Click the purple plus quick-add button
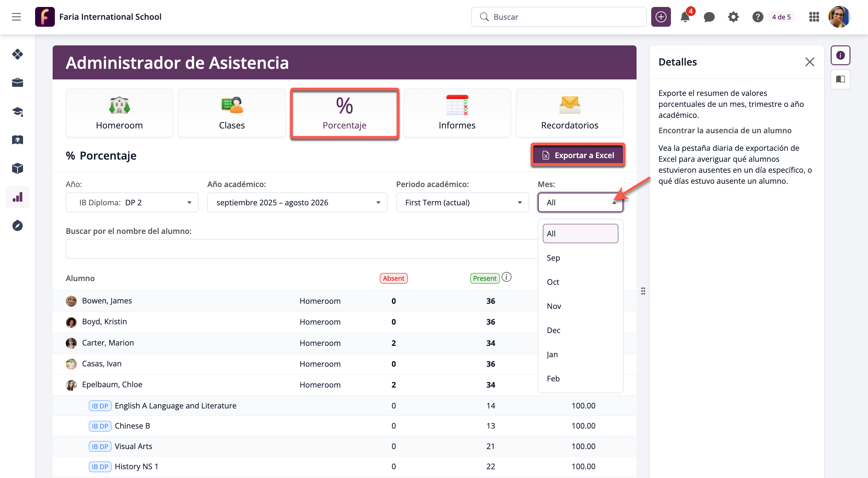Image resolution: width=868 pixels, height=478 pixels. tap(661, 17)
